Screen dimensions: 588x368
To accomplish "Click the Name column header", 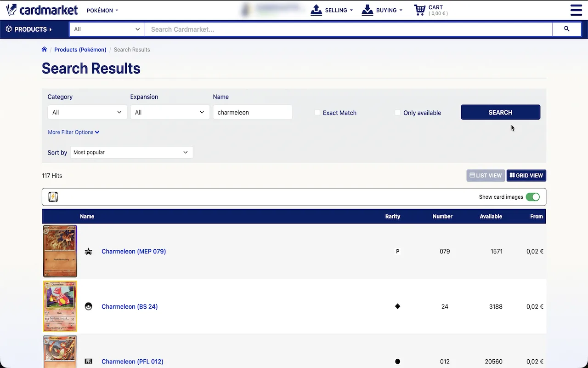I will [x=87, y=216].
